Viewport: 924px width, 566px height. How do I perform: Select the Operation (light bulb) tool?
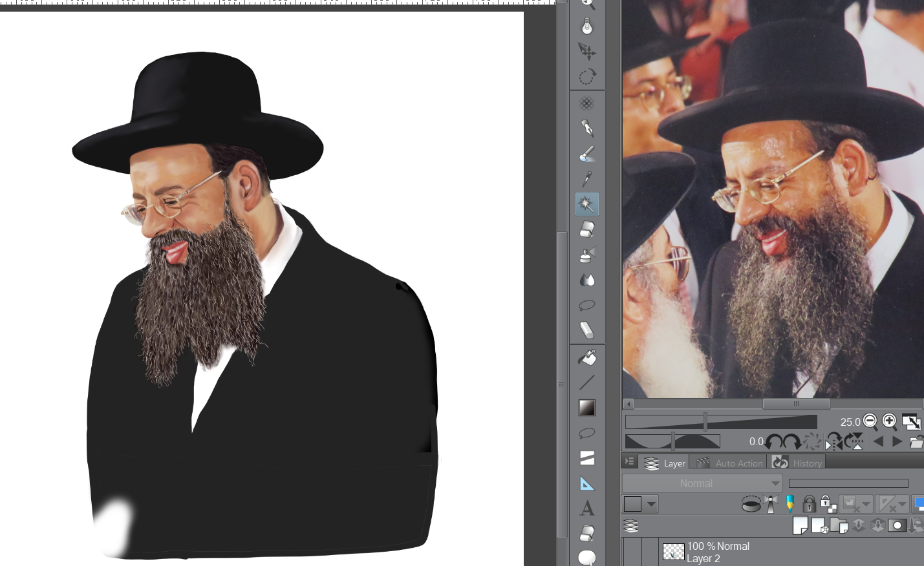(x=587, y=26)
